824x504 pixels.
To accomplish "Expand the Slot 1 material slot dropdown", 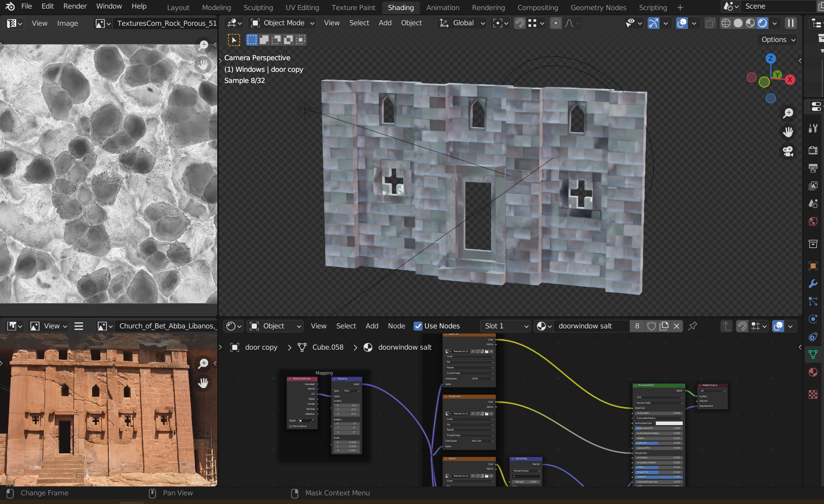I will click(505, 326).
